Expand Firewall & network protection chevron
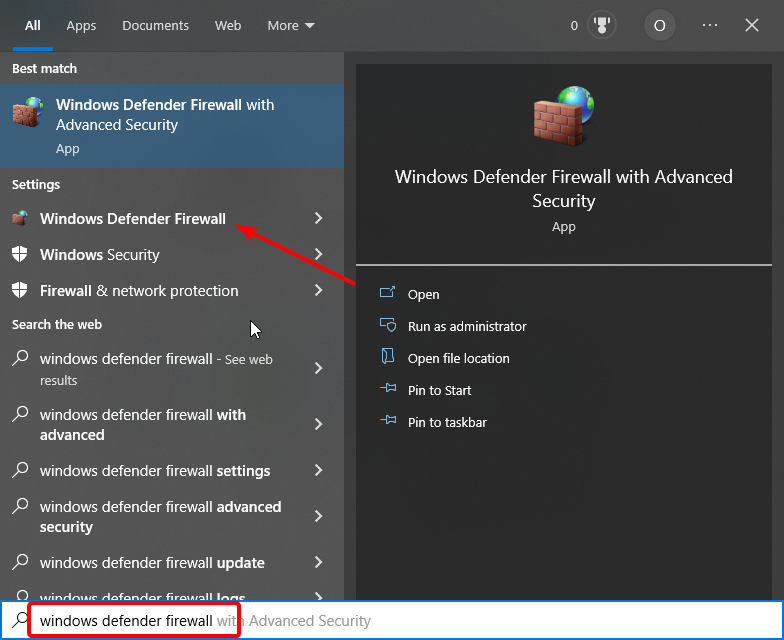Image resolution: width=784 pixels, height=640 pixels. (318, 290)
